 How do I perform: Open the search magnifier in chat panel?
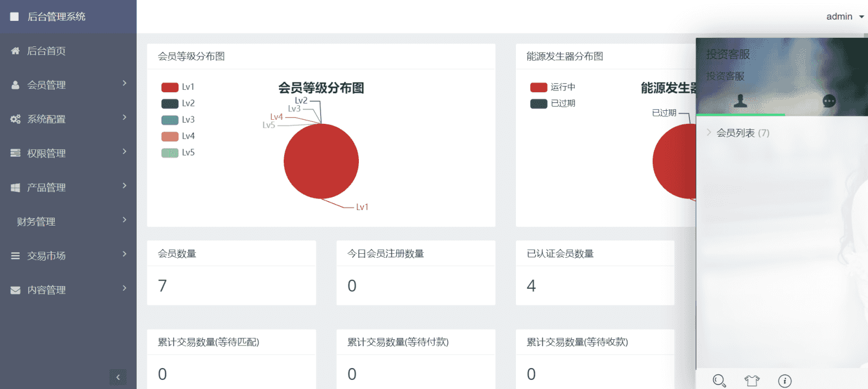(x=719, y=381)
